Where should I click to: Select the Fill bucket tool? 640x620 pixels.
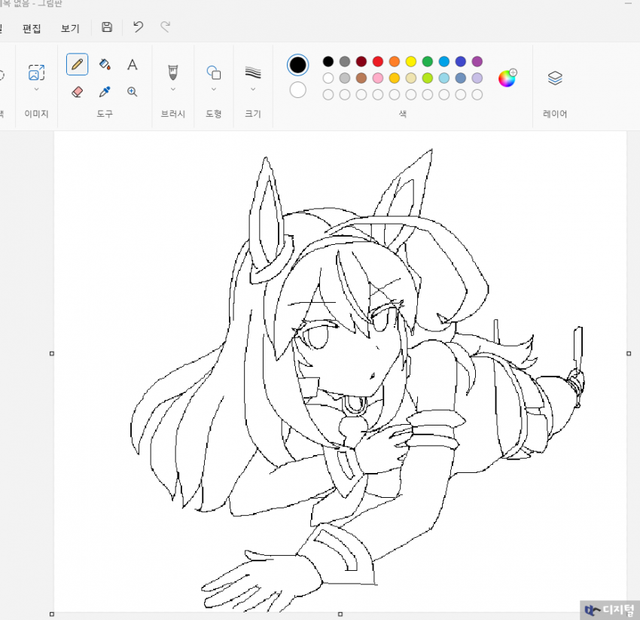[104, 64]
